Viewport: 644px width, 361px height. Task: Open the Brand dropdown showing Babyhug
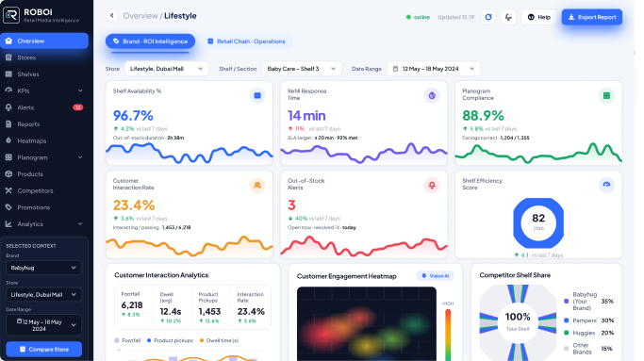point(43,268)
